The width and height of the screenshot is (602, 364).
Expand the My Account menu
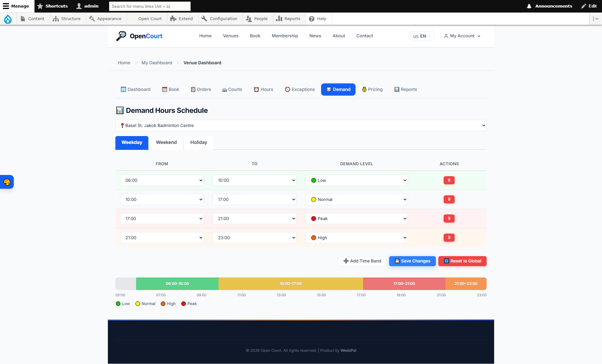462,36
